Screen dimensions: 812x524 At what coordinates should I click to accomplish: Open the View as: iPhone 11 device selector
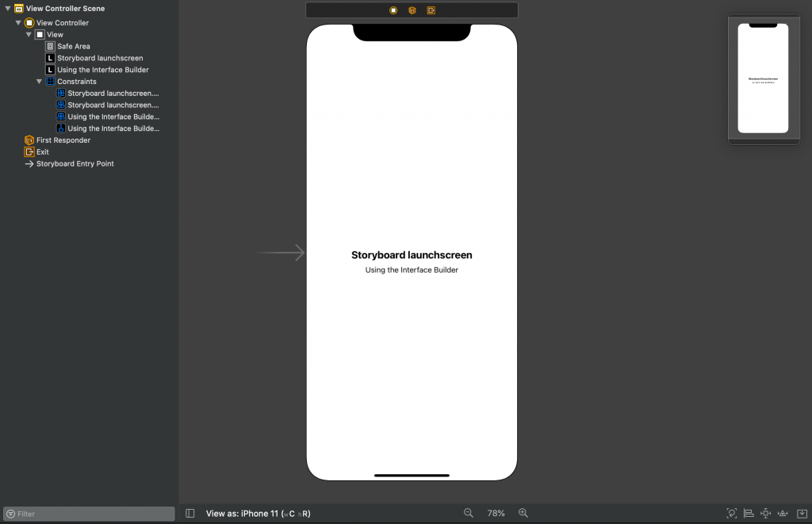pos(258,514)
